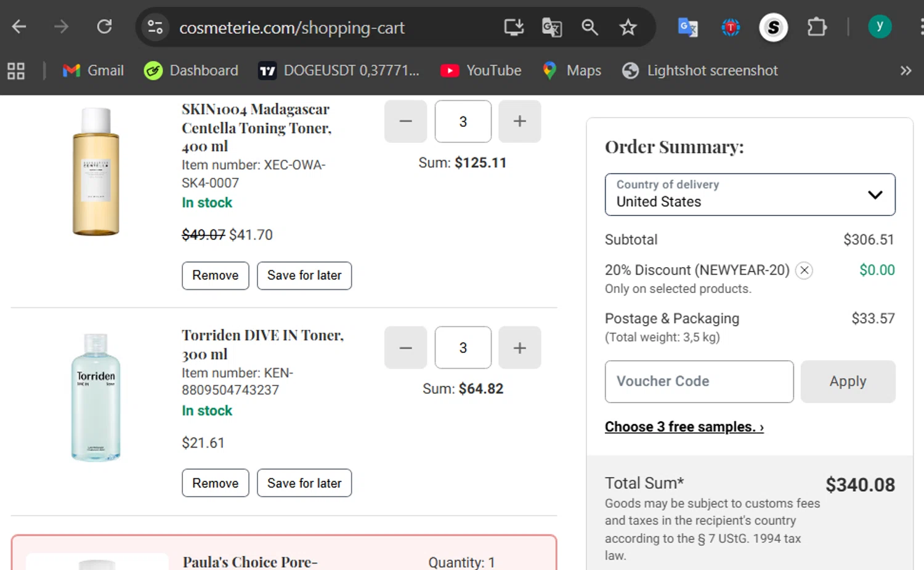The width and height of the screenshot is (924, 570).
Task: Open site information icon in address bar
Action: pyautogui.click(x=155, y=27)
